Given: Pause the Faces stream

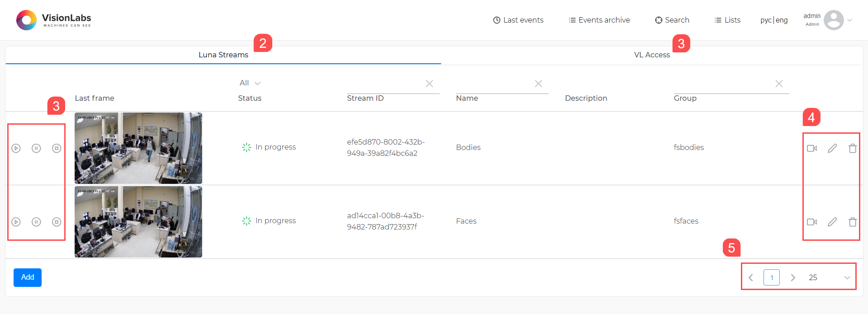Looking at the screenshot, I should 36,222.
